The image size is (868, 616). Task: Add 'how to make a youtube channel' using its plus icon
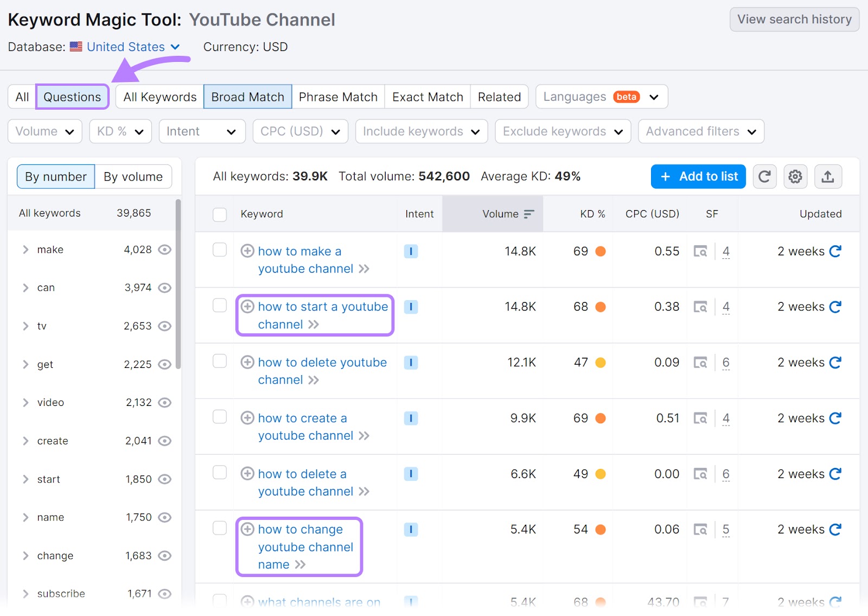pyautogui.click(x=248, y=251)
